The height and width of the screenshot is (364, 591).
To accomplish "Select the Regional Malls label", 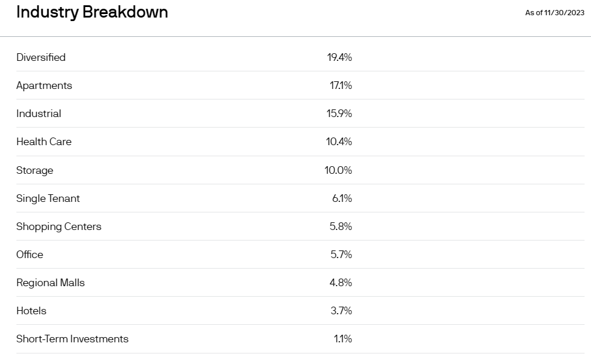I will [50, 283].
